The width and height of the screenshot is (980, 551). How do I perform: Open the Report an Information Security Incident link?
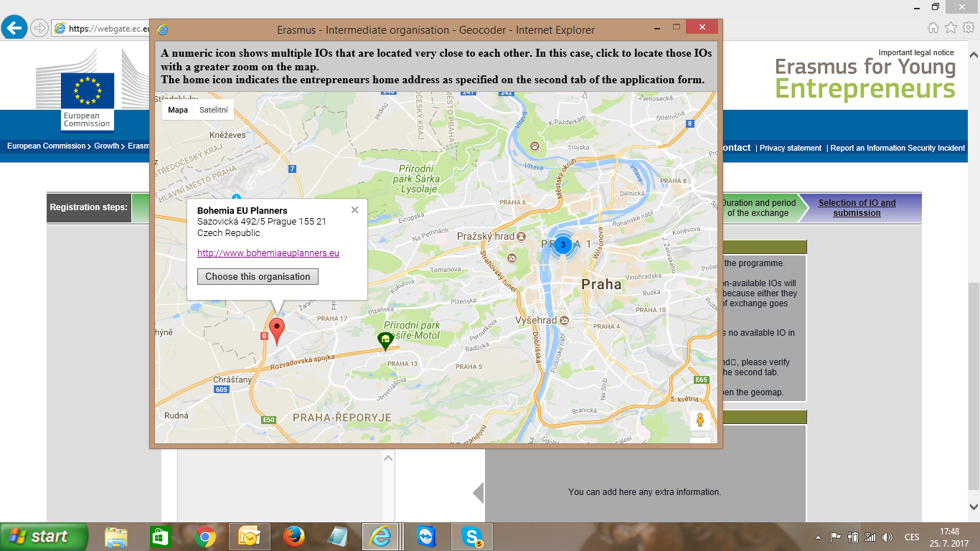(897, 148)
